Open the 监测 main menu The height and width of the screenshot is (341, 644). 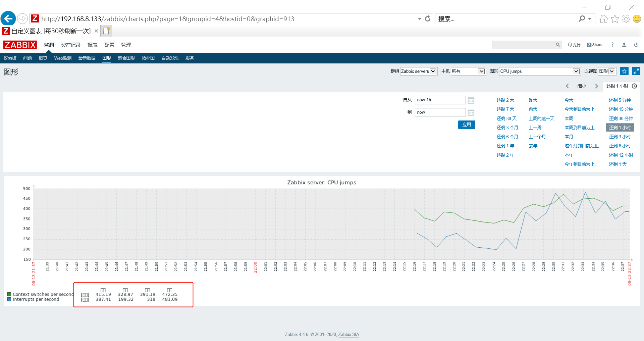pos(49,45)
